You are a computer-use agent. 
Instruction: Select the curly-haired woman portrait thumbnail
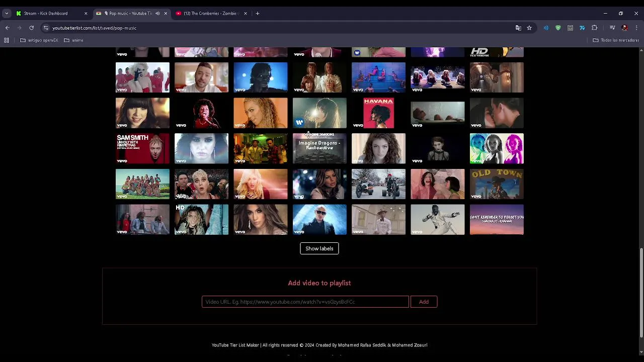coord(378,148)
